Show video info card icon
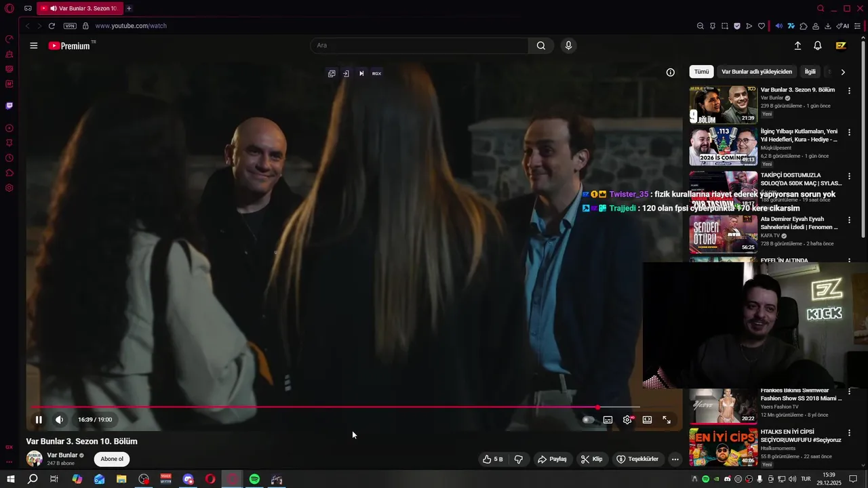The height and width of the screenshot is (488, 868). tap(670, 73)
